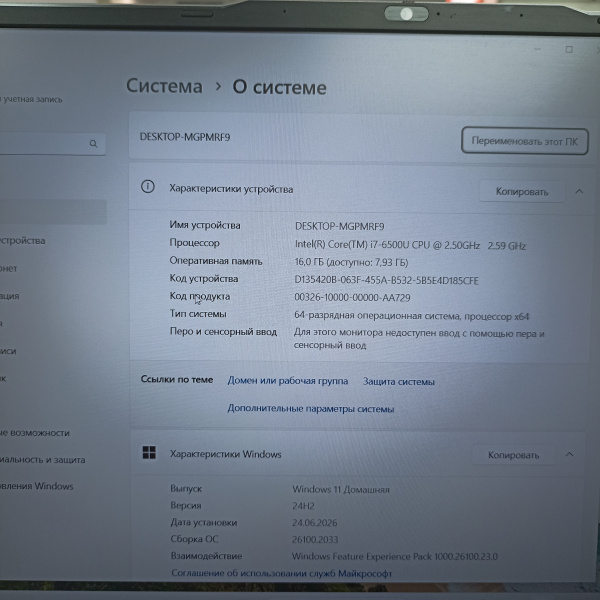Click the RAM value 16,0 ГБ
Image resolution: width=600 pixels, height=600 pixels.
[351, 262]
